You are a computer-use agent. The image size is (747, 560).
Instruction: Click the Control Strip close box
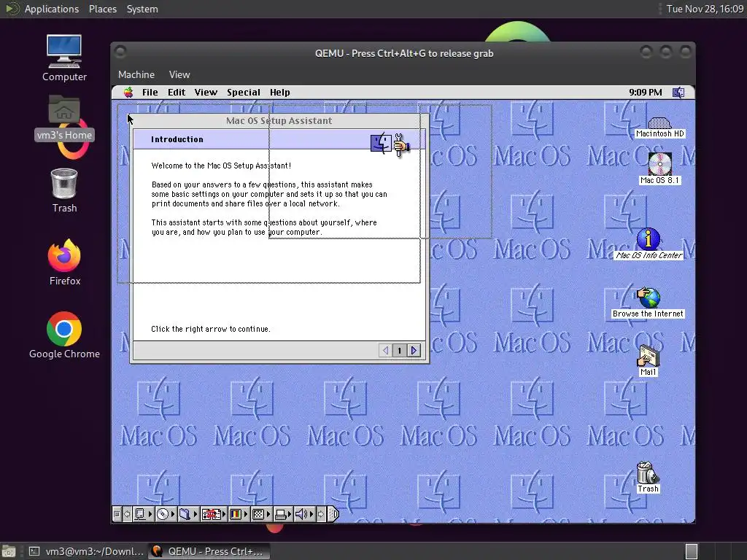click(117, 514)
